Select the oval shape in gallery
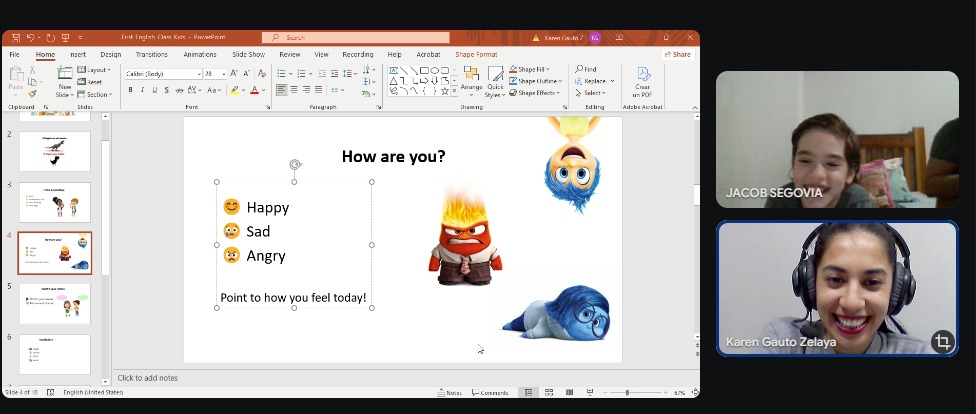 (x=434, y=70)
